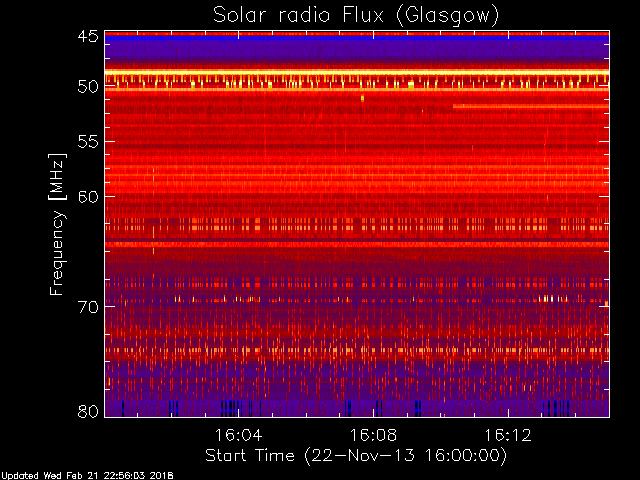Click the "16:12" time tick label

pos(508,435)
